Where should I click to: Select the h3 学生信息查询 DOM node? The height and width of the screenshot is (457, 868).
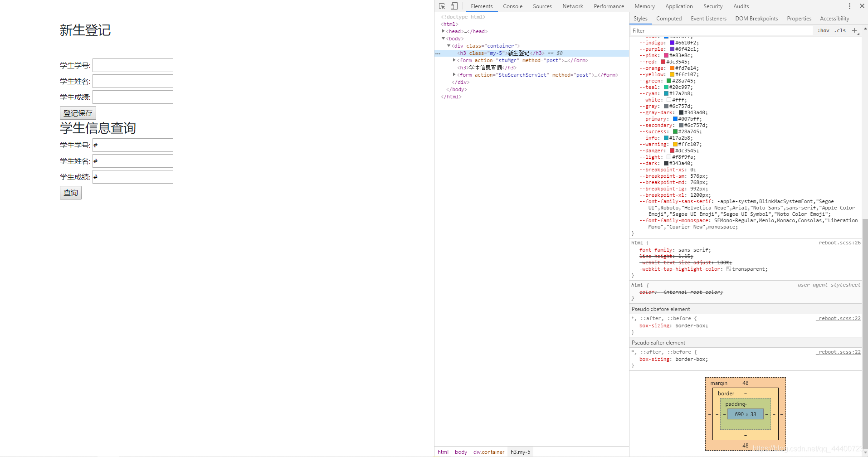pyautogui.click(x=487, y=68)
